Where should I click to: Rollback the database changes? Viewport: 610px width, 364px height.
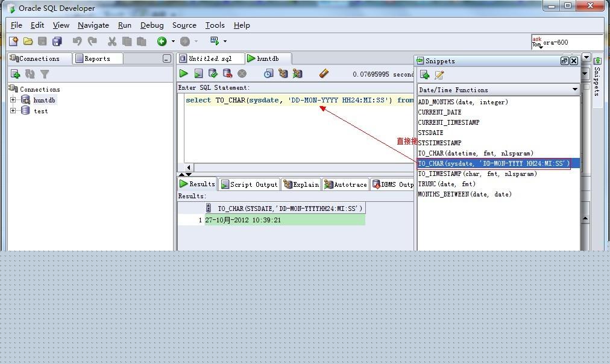[x=228, y=74]
